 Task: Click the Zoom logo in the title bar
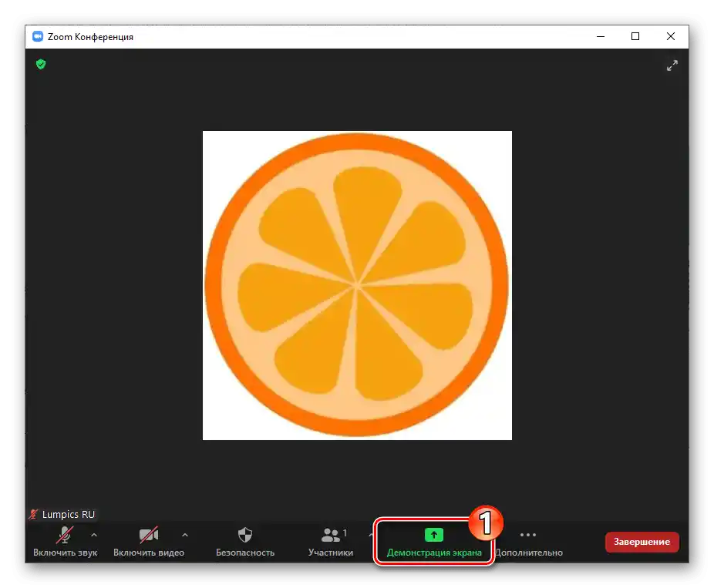pyautogui.click(x=36, y=36)
